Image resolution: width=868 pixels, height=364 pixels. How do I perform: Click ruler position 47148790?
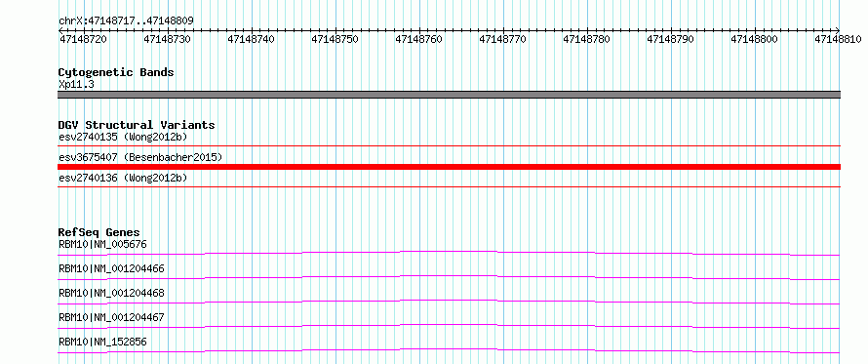(x=670, y=39)
